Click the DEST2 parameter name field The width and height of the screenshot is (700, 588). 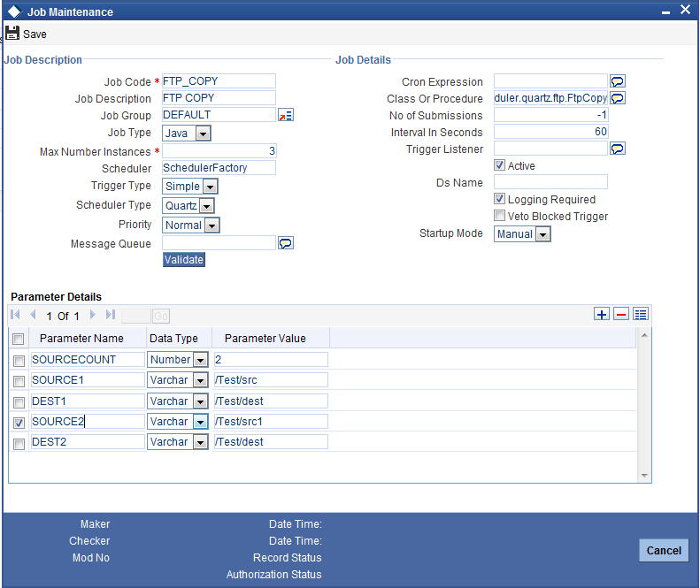(x=88, y=442)
